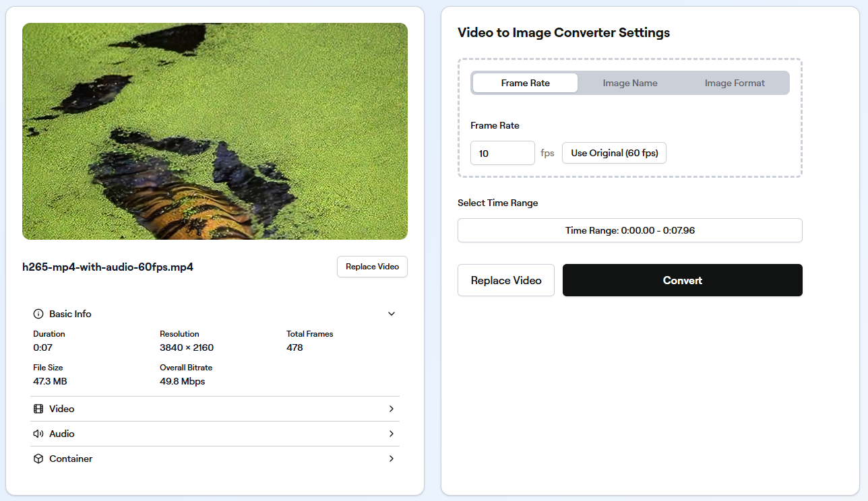Expand the Container details chevron
This screenshot has width=868, height=501.
click(391, 459)
